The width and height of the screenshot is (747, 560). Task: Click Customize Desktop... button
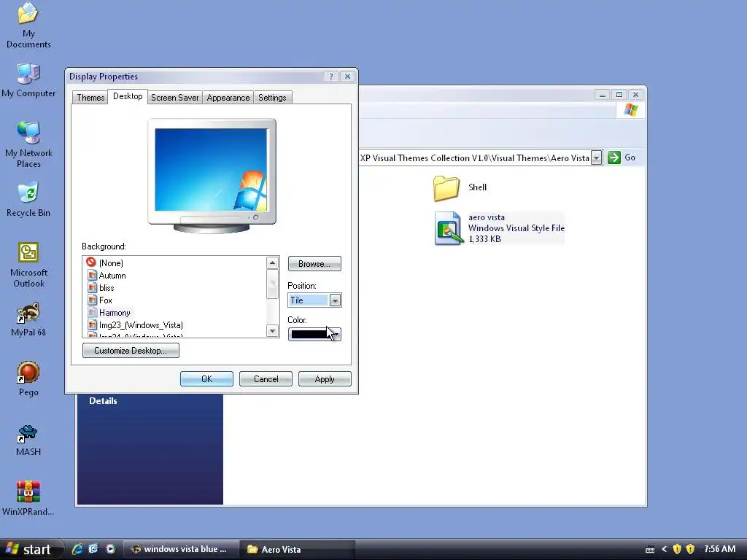pyautogui.click(x=131, y=351)
